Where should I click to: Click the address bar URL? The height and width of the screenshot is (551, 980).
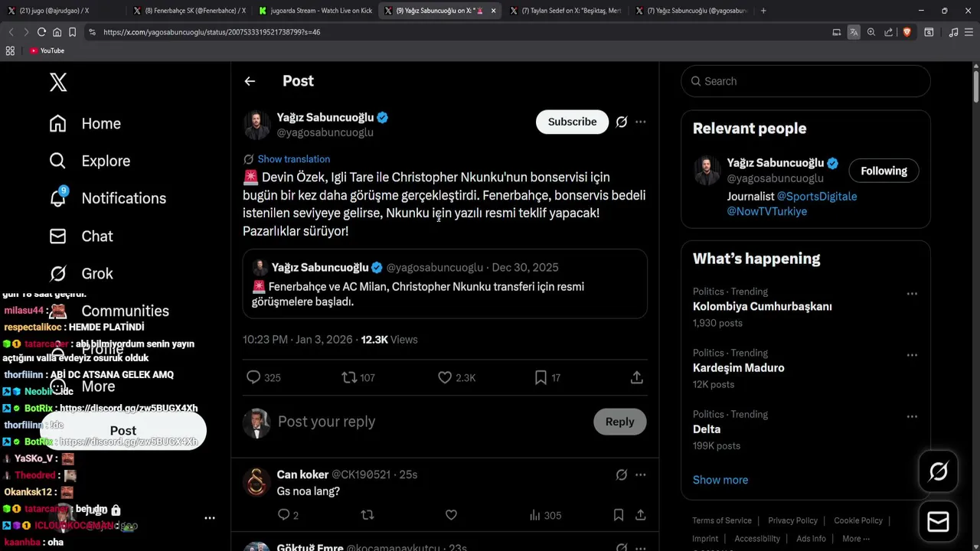click(x=212, y=32)
